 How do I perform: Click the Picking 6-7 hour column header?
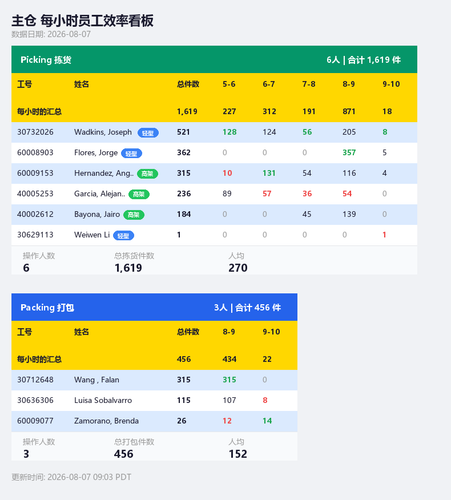point(269,84)
